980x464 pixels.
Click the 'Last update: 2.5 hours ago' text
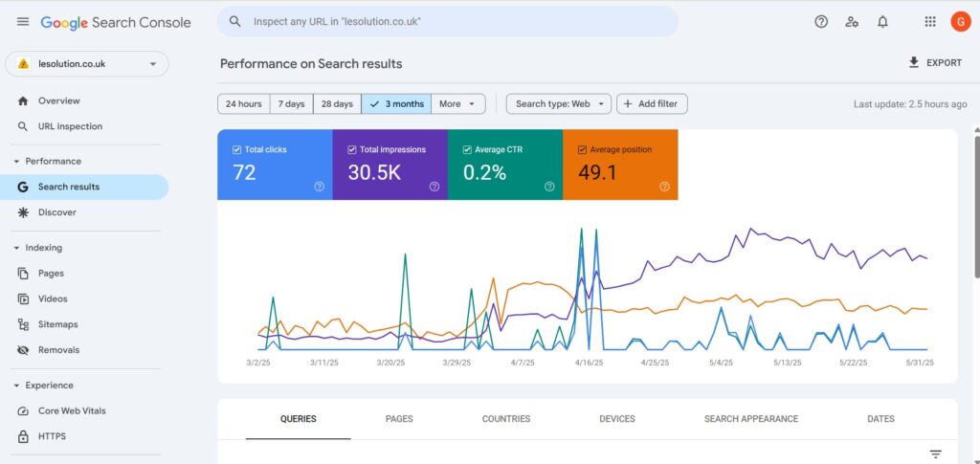click(910, 104)
